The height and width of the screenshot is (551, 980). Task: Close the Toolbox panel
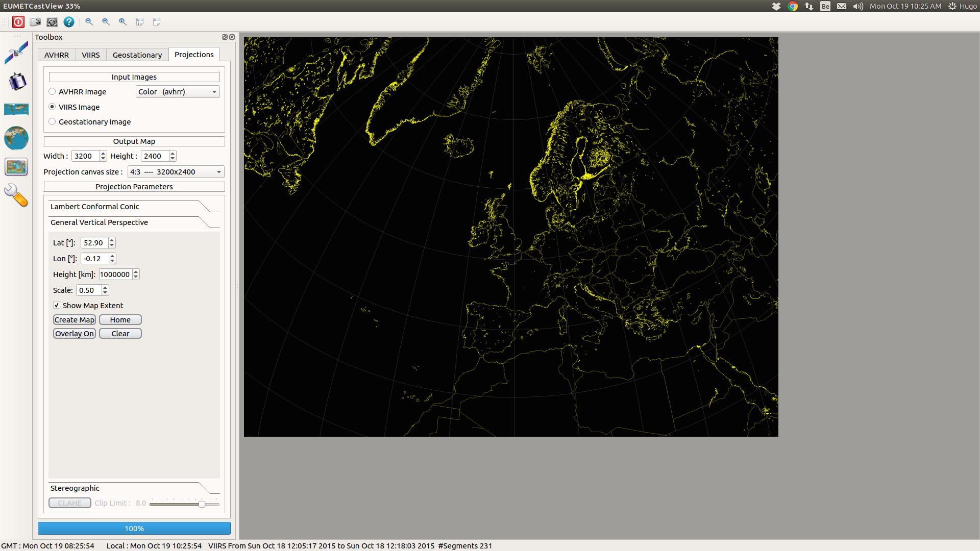click(x=232, y=37)
